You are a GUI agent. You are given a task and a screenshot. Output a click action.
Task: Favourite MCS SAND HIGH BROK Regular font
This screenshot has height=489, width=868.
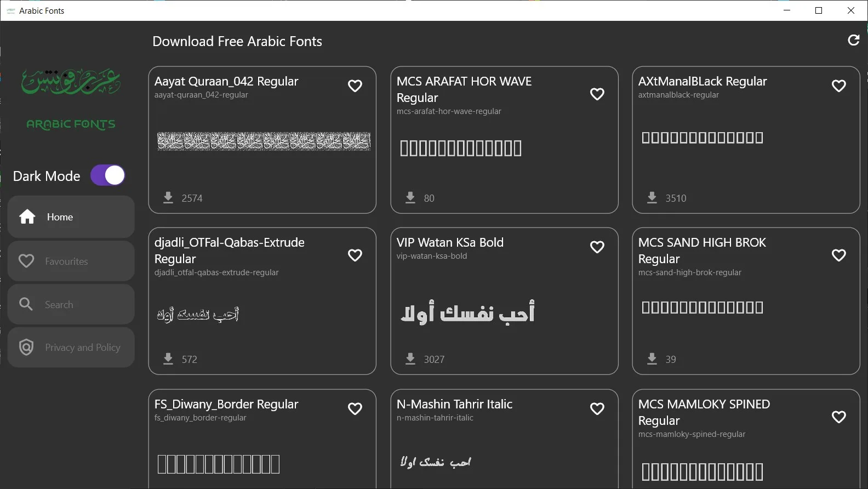pos(839,255)
